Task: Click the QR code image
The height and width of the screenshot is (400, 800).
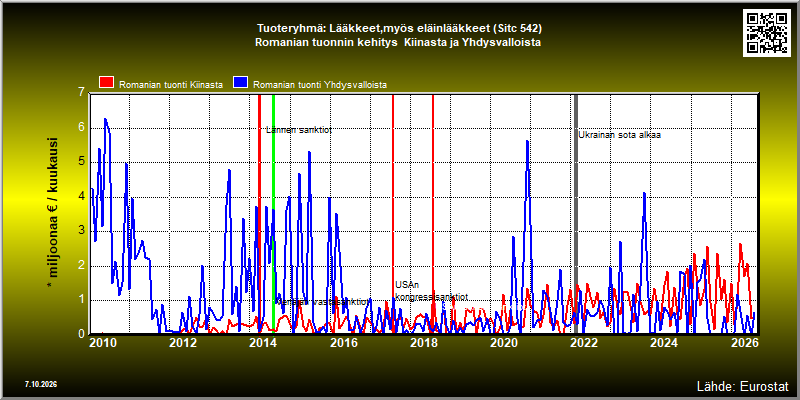Action: point(766,33)
